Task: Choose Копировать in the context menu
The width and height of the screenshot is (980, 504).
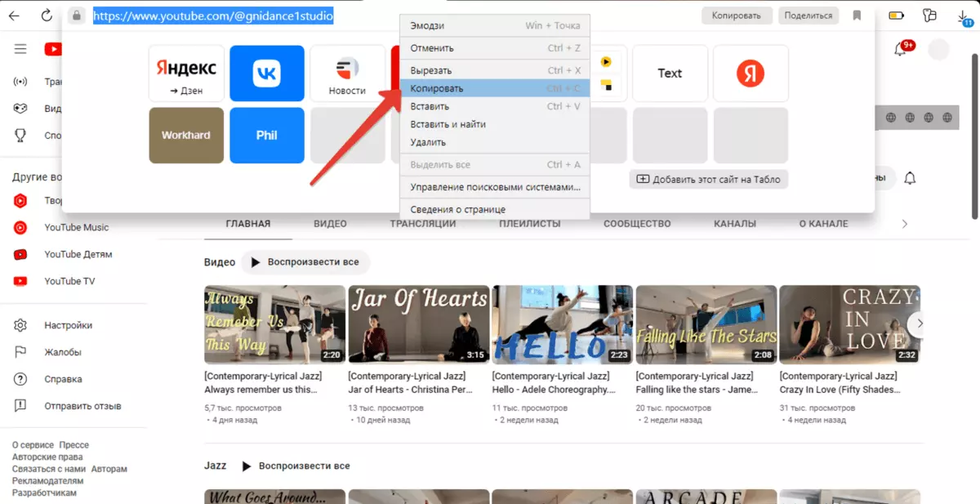Action: (x=495, y=88)
